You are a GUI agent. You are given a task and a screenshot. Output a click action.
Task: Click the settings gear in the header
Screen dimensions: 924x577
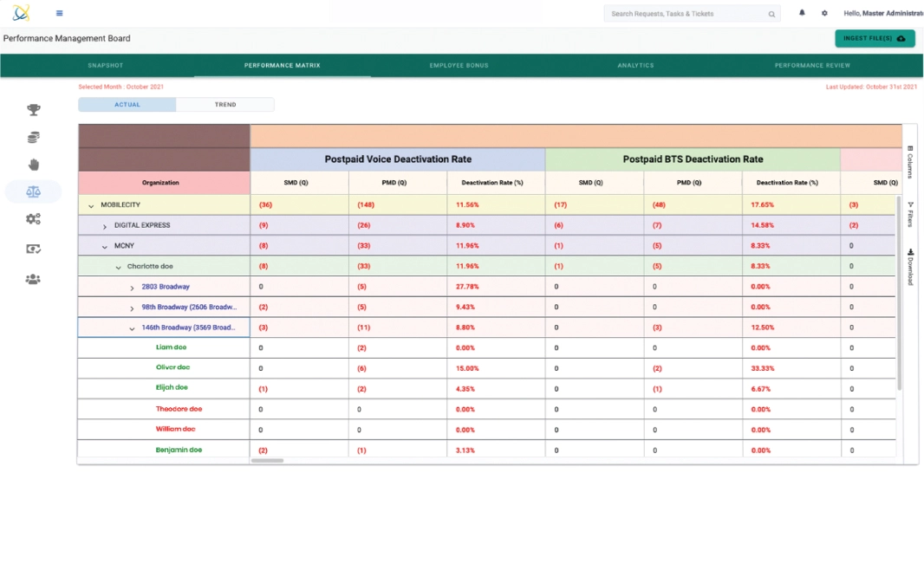(824, 14)
